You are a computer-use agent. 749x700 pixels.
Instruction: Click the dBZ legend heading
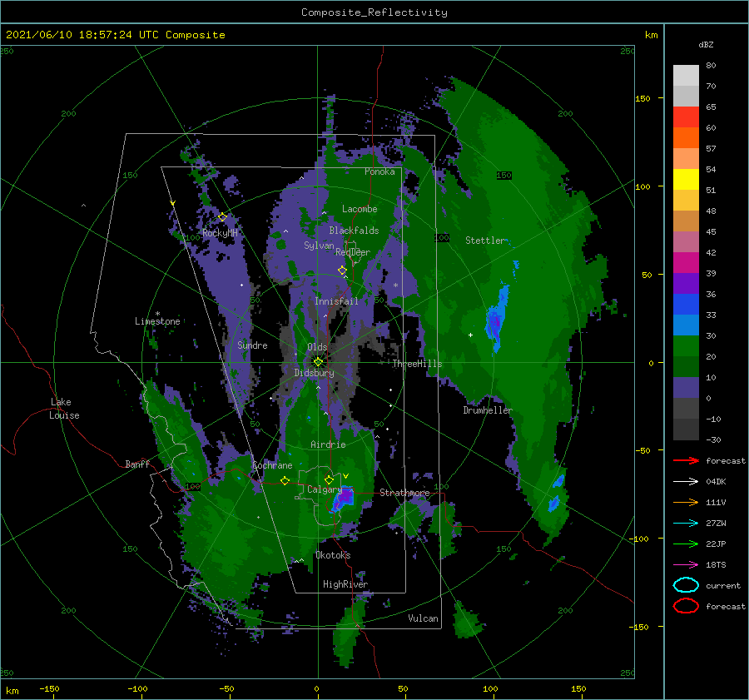[706, 44]
